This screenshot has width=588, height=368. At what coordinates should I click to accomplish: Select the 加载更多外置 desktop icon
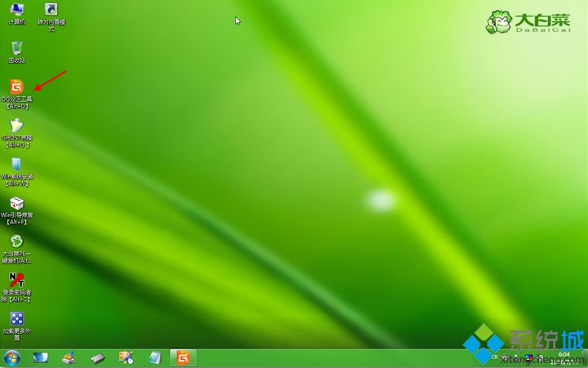16,326
